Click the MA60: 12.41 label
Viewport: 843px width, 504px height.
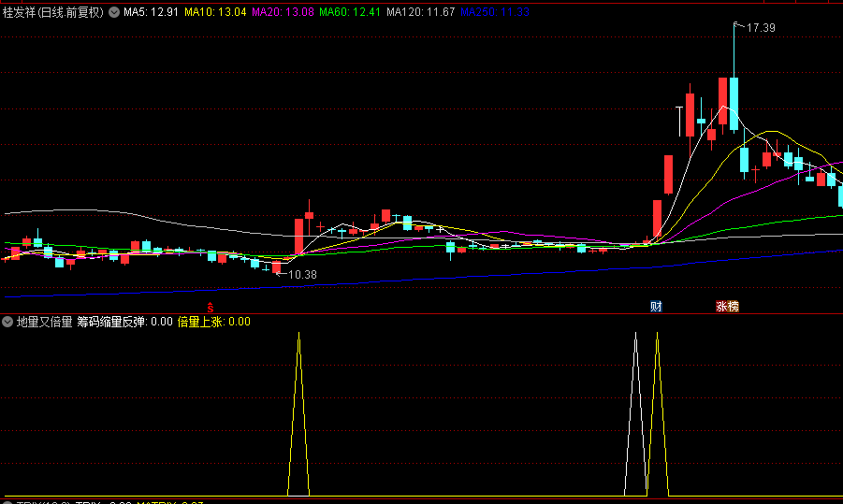point(350,12)
